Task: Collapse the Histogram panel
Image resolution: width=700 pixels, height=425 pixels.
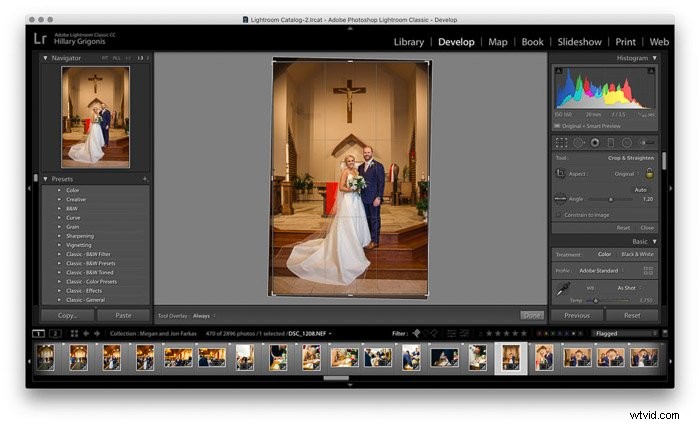Action: (654, 58)
